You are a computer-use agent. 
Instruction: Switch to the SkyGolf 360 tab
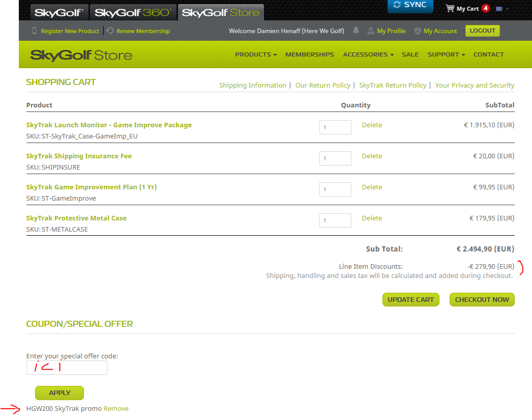133,13
